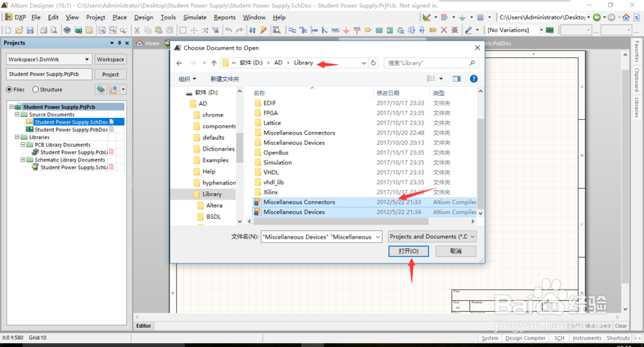Click the Print Preview toolbar icon

point(54,30)
